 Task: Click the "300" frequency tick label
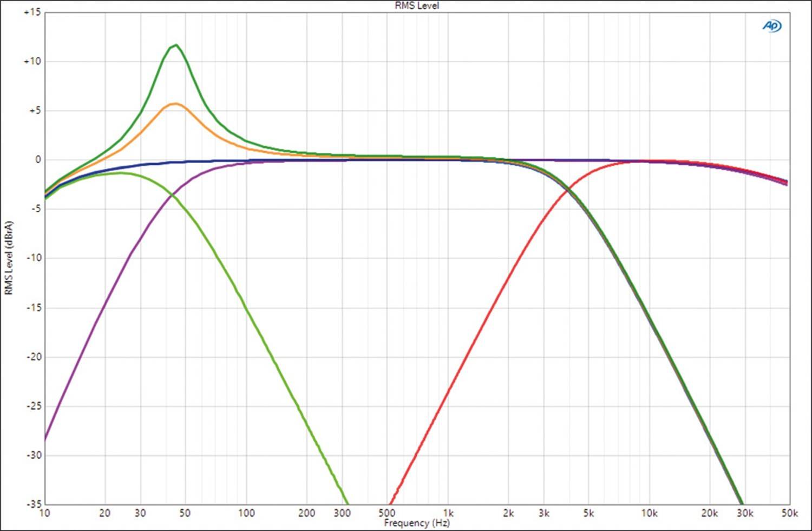coord(342,513)
